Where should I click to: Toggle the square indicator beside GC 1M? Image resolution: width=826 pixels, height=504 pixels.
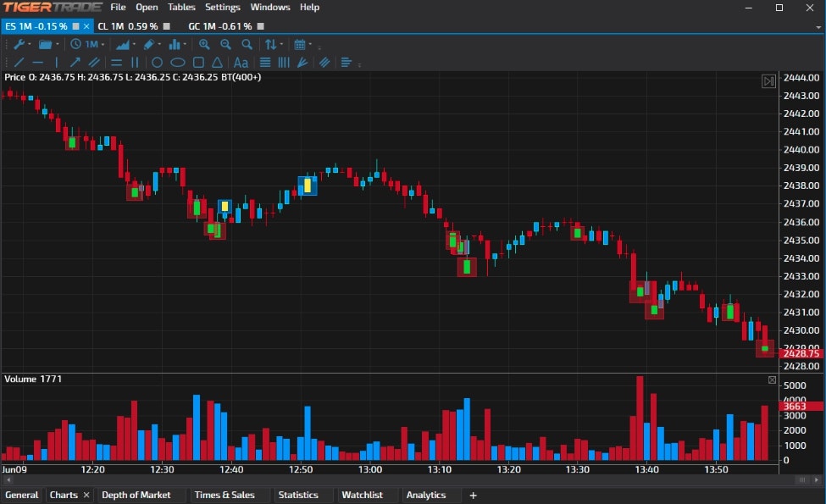[259, 26]
